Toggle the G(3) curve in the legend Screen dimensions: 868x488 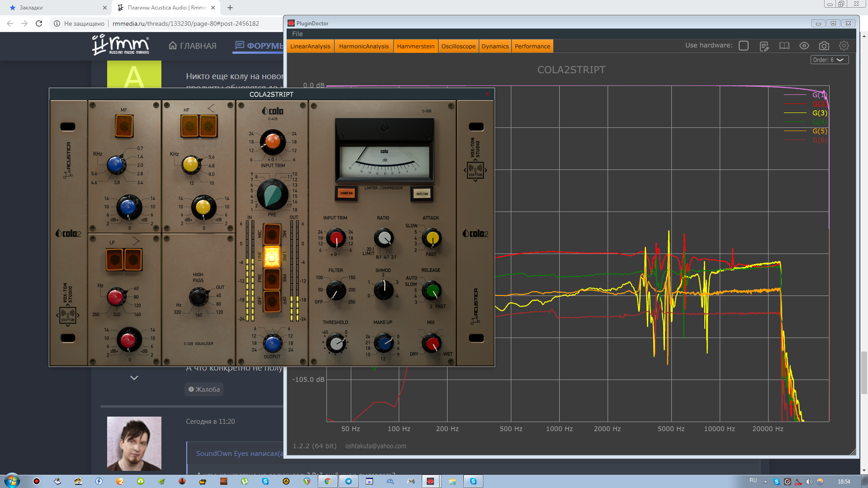(819, 113)
